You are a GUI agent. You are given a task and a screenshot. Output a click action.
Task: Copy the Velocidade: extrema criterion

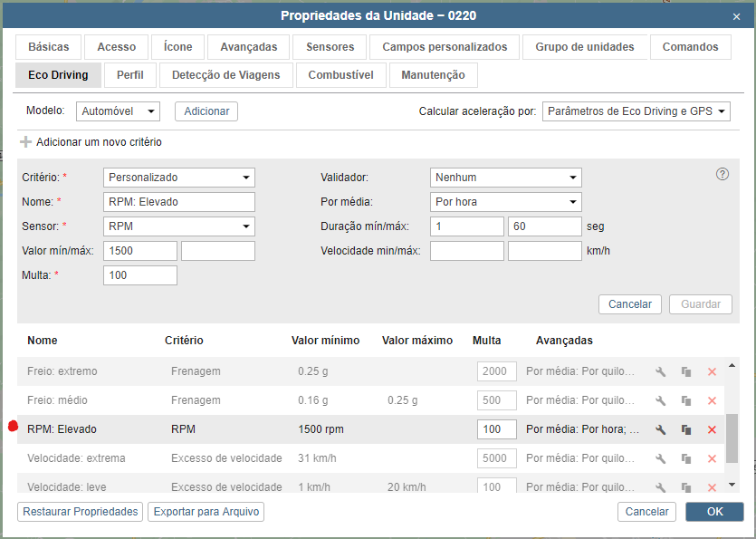tap(686, 458)
